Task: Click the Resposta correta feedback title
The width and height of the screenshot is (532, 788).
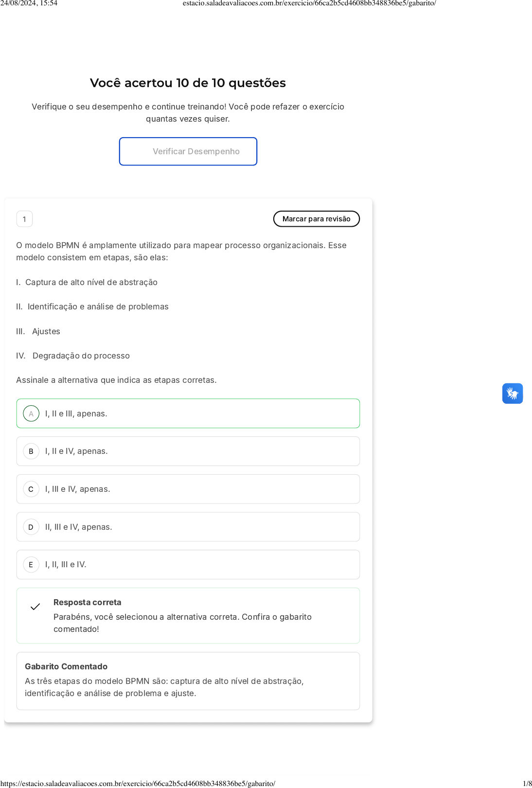Action: click(x=88, y=602)
